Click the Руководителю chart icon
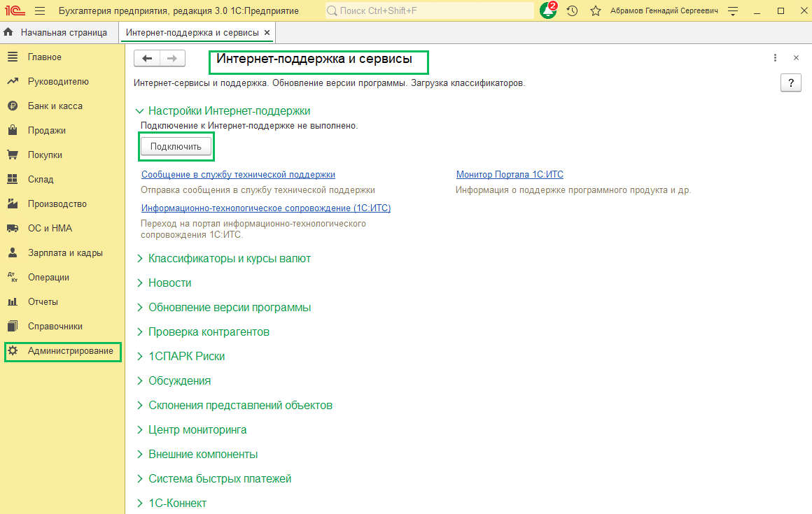Image resolution: width=812 pixels, height=514 pixels. 13,81
